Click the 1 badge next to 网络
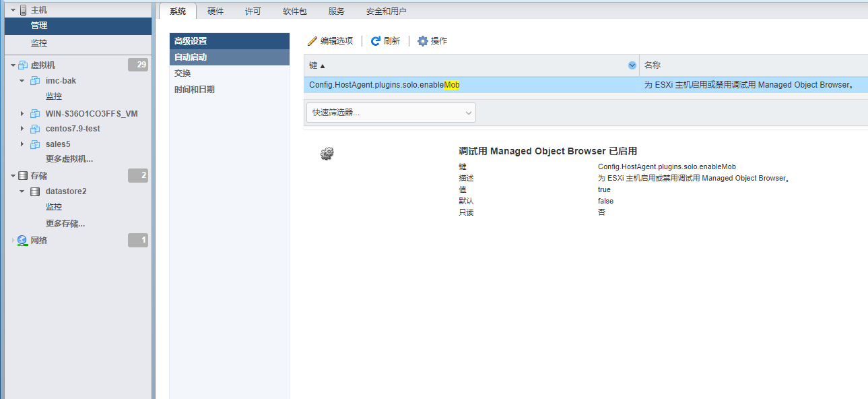 (x=137, y=240)
